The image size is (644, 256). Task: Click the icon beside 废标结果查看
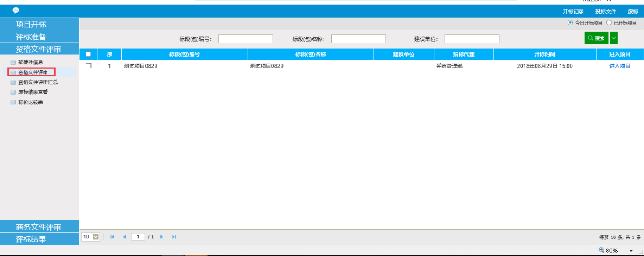pyautogui.click(x=13, y=92)
